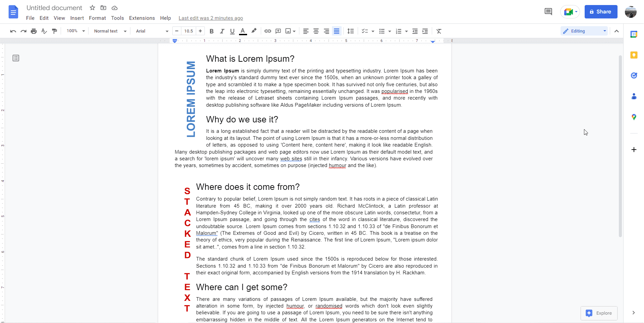
Task: Open the Normal text styles dropdown
Action: point(110,31)
